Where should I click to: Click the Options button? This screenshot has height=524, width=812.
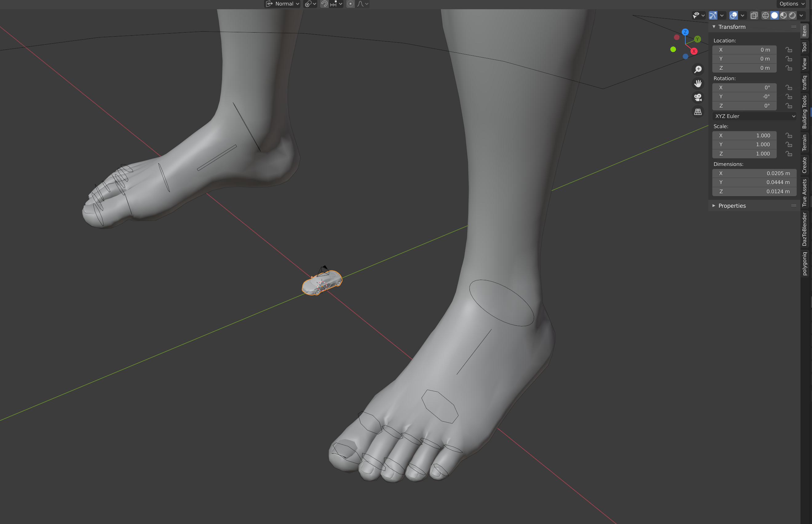click(792, 4)
